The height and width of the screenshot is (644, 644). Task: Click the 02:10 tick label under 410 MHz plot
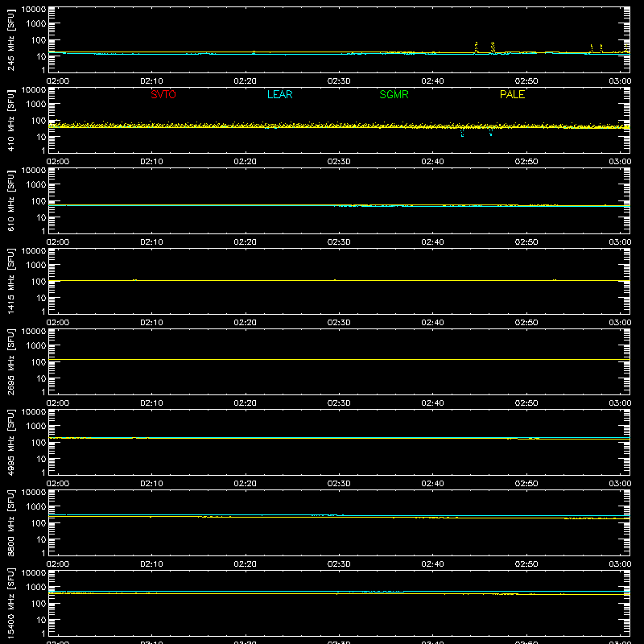coord(151,162)
